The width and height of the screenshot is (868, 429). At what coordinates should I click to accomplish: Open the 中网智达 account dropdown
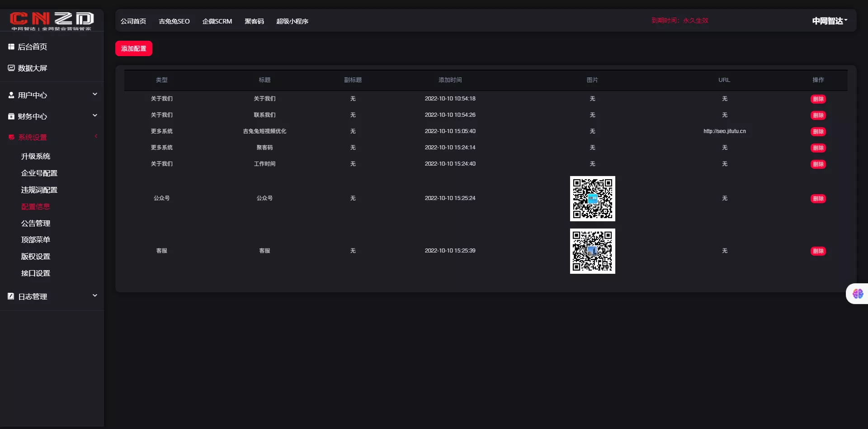(x=829, y=20)
